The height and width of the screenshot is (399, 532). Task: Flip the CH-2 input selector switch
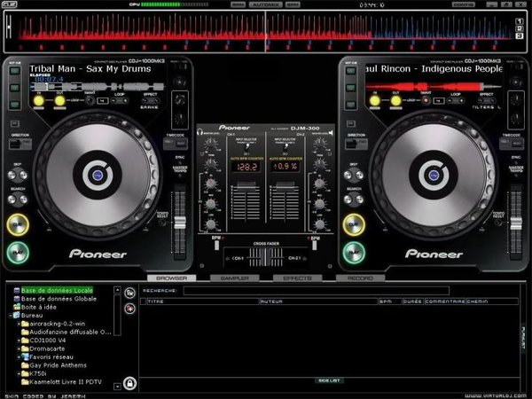point(286,147)
